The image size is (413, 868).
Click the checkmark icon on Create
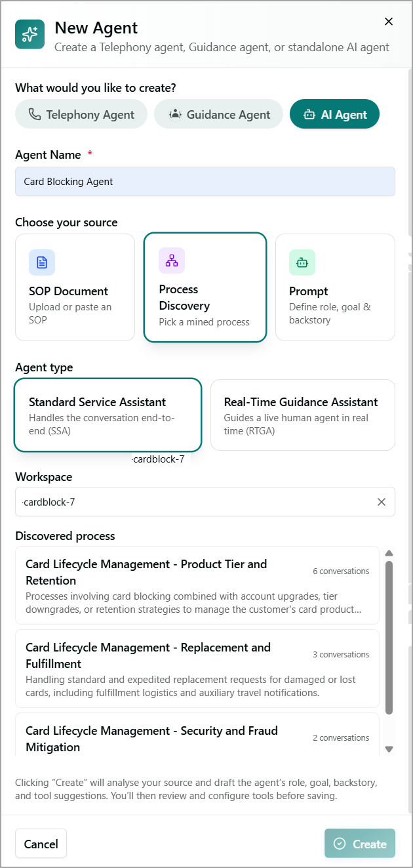(340, 844)
